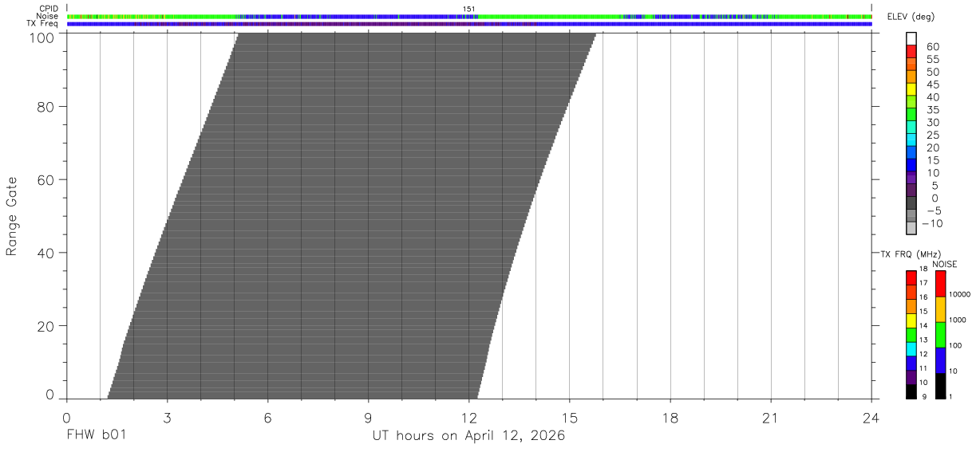The image size is (980, 452).
Task: Click the multicolored Noise strip above the plot
Action: coord(469,16)
